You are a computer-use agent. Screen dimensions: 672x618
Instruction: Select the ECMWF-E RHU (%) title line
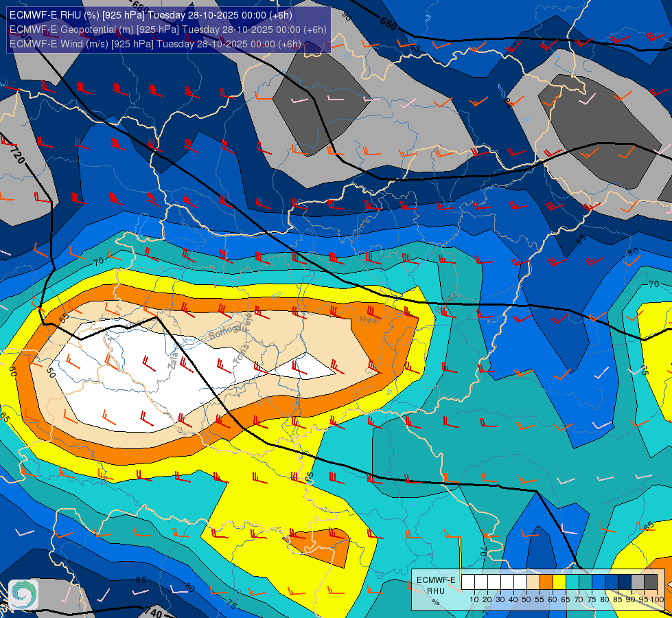coord(151,15)
